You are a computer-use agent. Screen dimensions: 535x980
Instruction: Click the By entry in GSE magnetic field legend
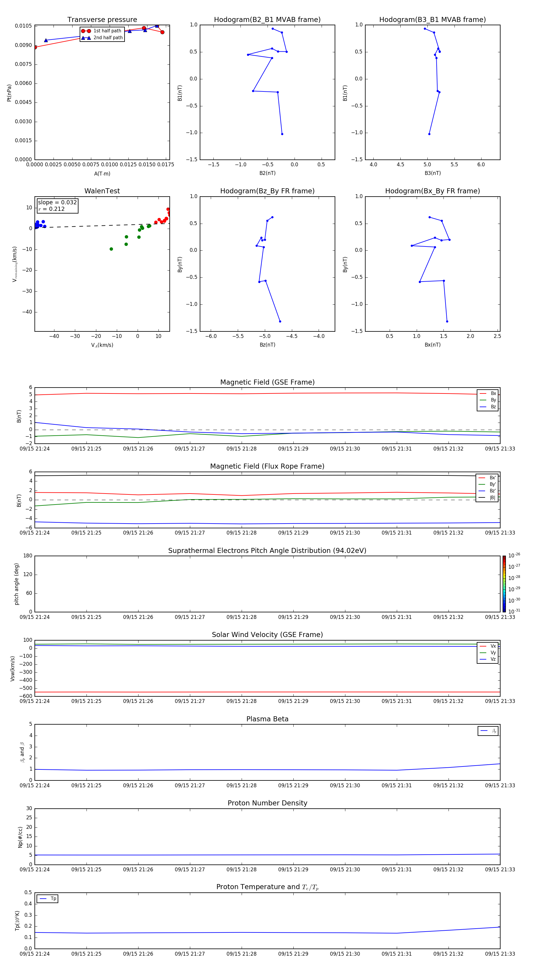[488, 400]
